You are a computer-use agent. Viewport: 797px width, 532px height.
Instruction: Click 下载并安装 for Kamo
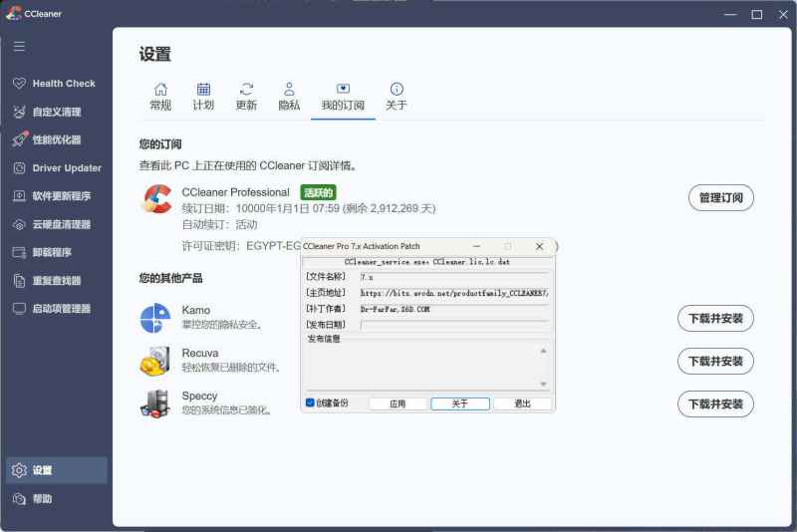(715, 319)
